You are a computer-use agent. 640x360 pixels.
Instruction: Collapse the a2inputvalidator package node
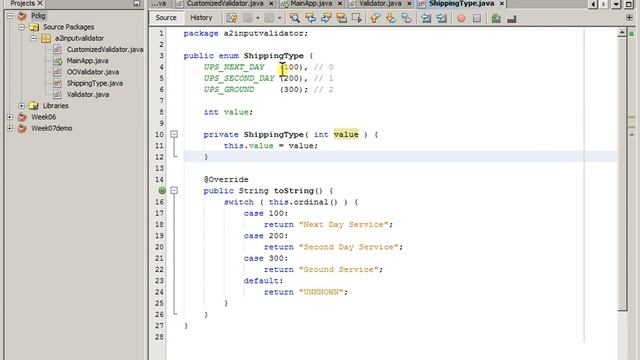coord(33,38)
